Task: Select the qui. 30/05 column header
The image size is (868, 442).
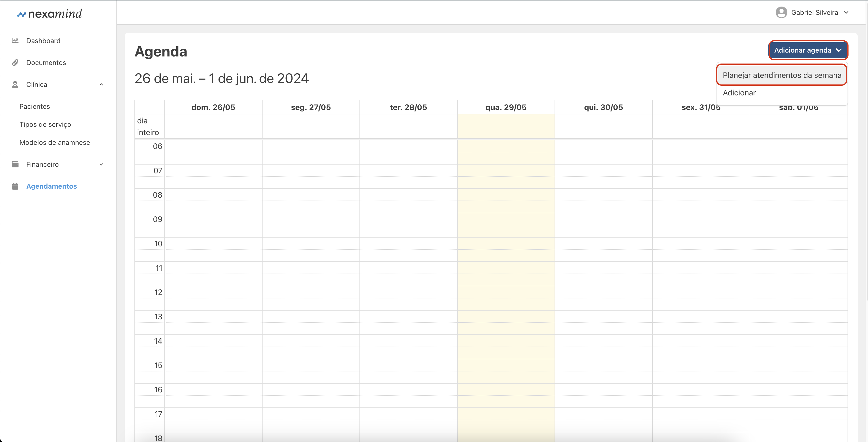Action: [x=604, y=107]
